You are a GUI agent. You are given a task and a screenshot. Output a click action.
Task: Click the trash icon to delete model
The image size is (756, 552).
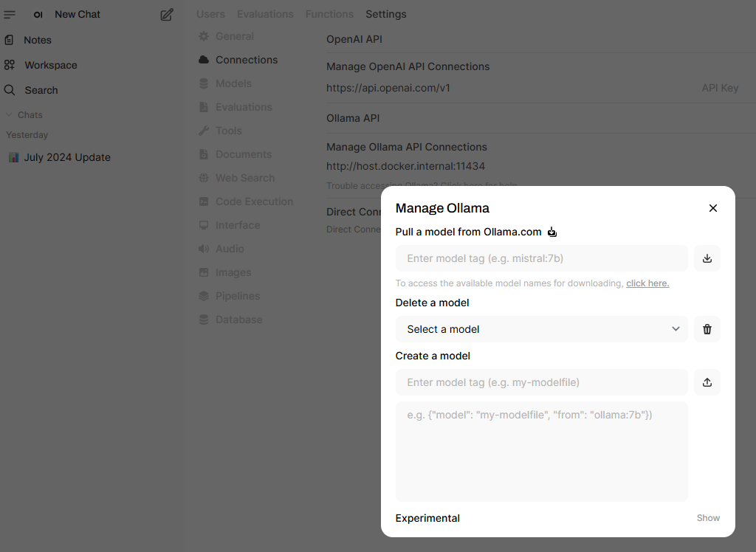pyautogui.click(x=707, y=329)
